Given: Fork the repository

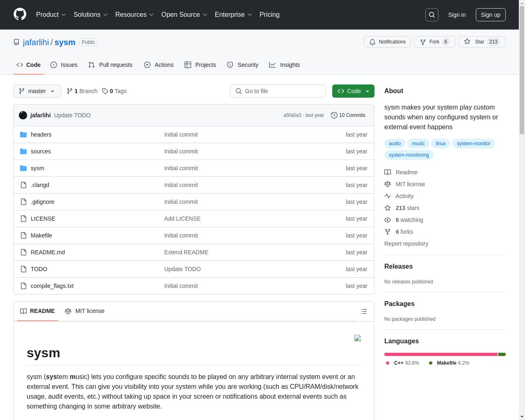Looking at the screenshot, I should coord(434,42).
